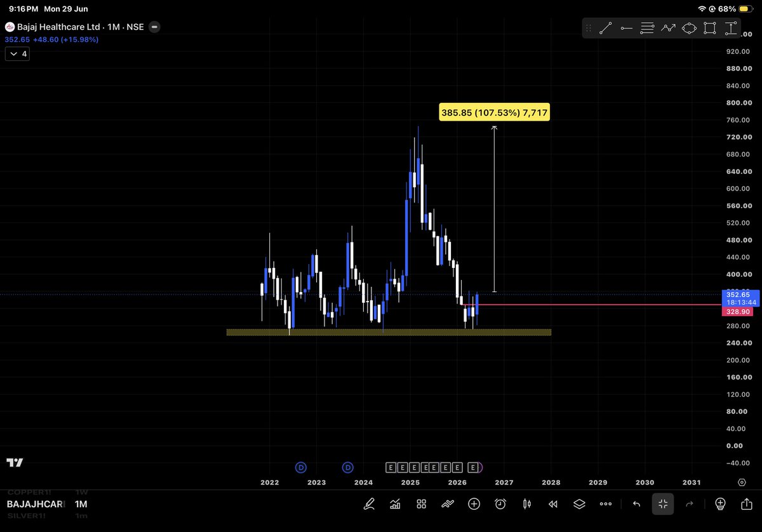Select the yellow support zone rectangle
This screenshot has height=532, width=762.
pos(389,332)
